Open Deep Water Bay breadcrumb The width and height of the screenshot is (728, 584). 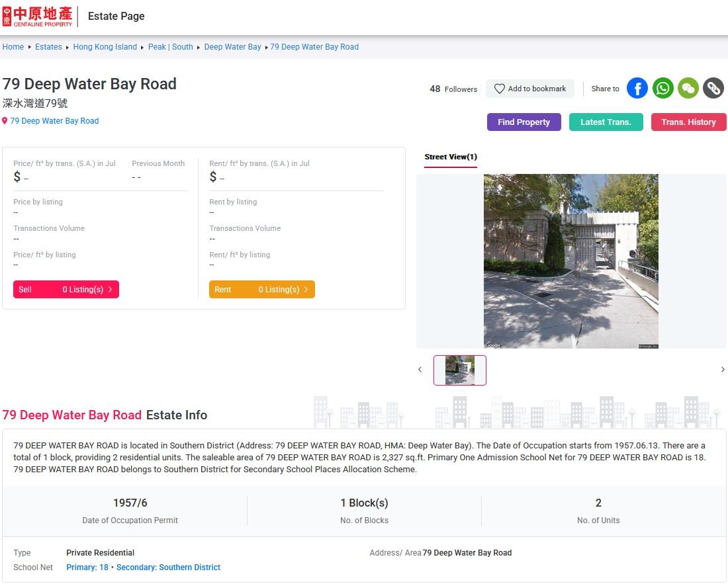point(232,47)
